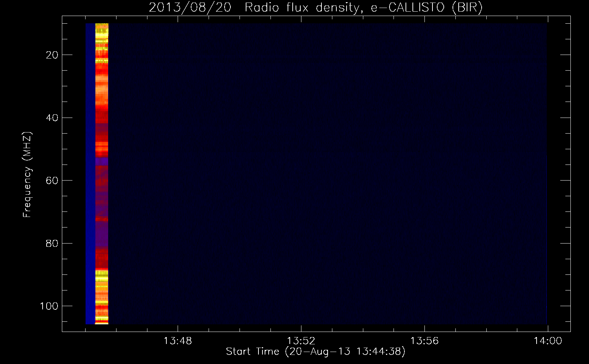Click the 40 frequency tick label
This screenshot has width=589, height=364.
[52, 118]
